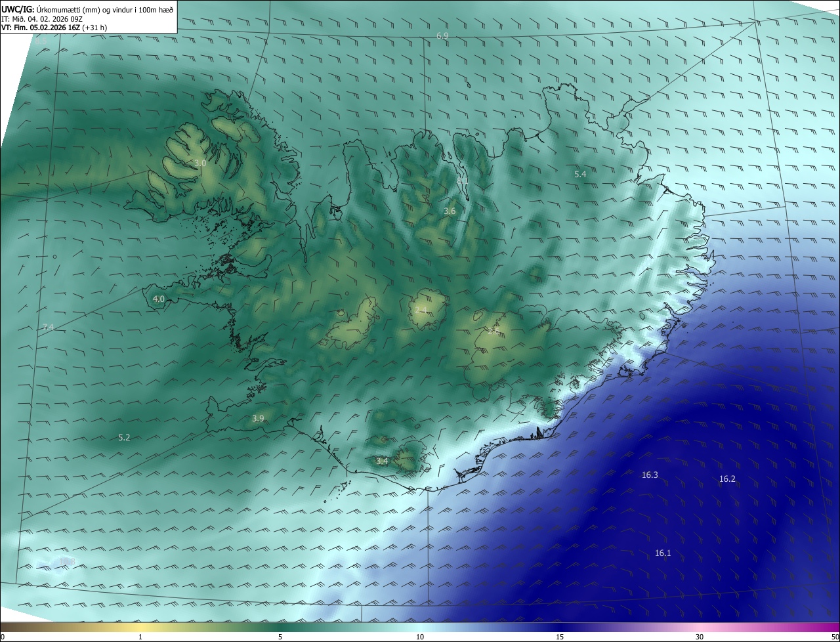Image resolution: width=840 pixels, height=642 pixels.
Task: Click the 3.6 value in north Iceland
Action: [450, 211]
